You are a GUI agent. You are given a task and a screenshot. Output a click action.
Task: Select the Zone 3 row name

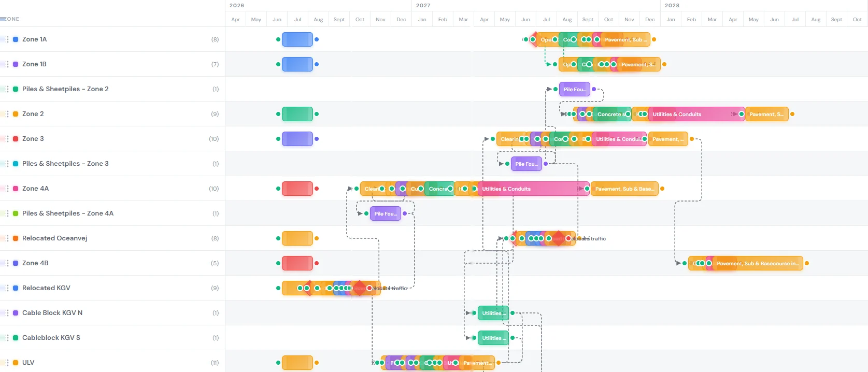pos(33,139)
